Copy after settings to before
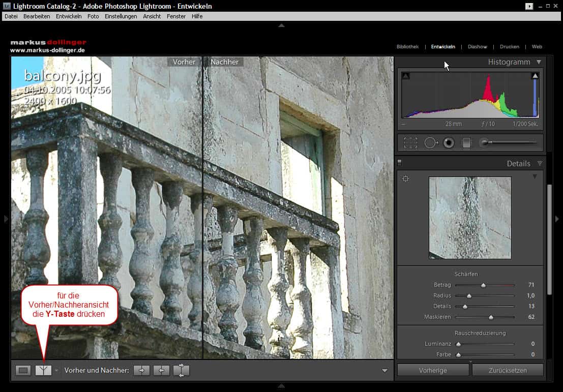Image resolution: width=563 pixels, height=392 pixels. click(x=161, y=371)
